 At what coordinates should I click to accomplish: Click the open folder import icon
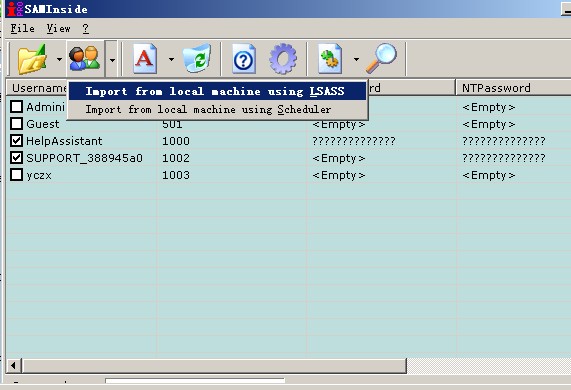[32, 59]
